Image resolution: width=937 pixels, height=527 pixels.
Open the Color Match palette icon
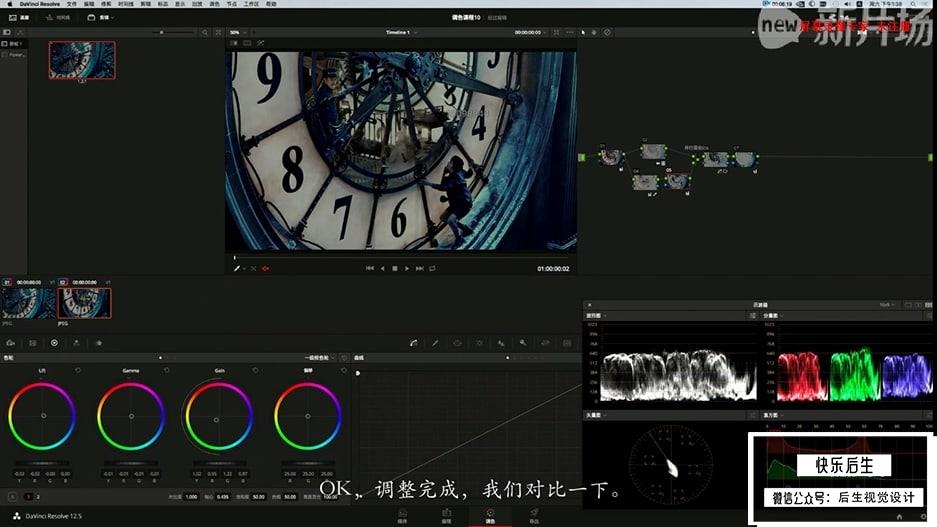(33, 343)
